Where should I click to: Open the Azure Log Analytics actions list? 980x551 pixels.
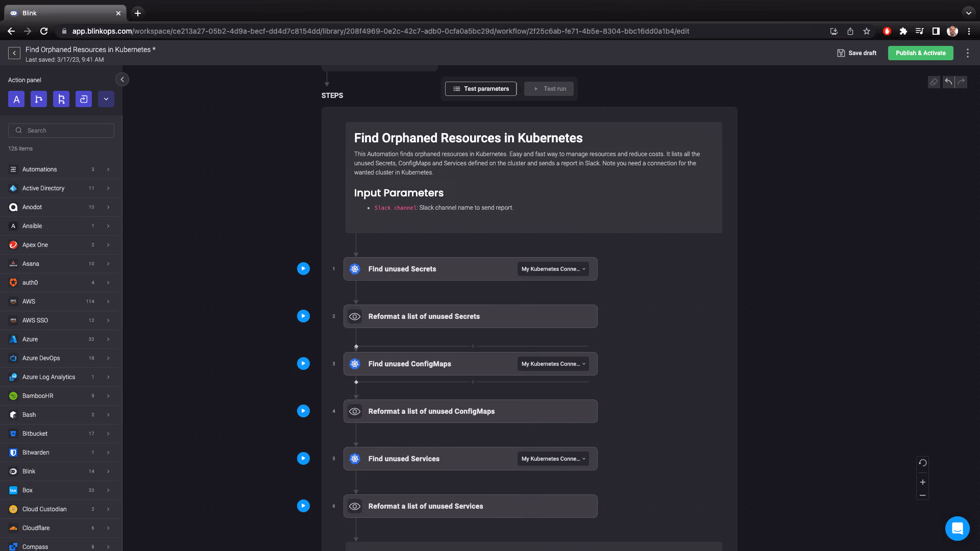(59, 377)
